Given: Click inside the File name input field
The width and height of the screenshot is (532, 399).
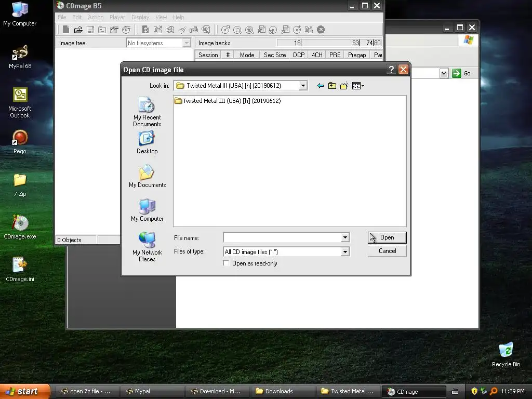Looking at the screenshot, I should pos(282,237).
